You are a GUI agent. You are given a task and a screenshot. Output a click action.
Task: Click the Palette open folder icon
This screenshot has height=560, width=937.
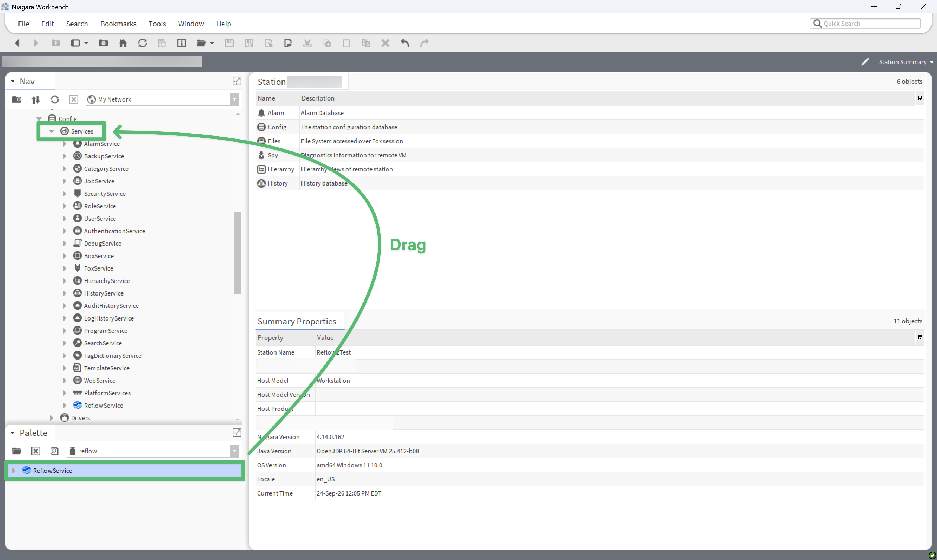[x=17, y=451]
